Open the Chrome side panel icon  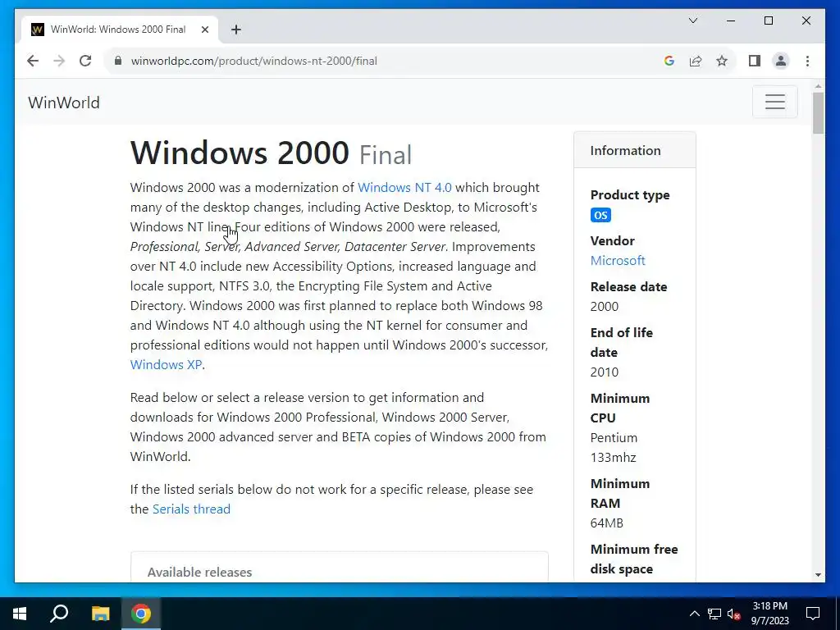click(x=755, y=61)
